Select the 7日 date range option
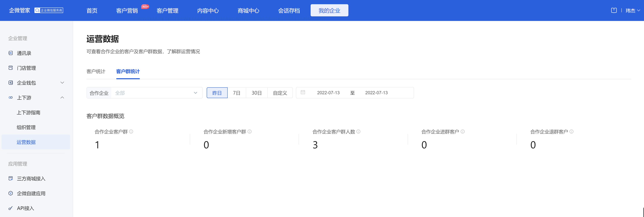 tap(237, 93)
